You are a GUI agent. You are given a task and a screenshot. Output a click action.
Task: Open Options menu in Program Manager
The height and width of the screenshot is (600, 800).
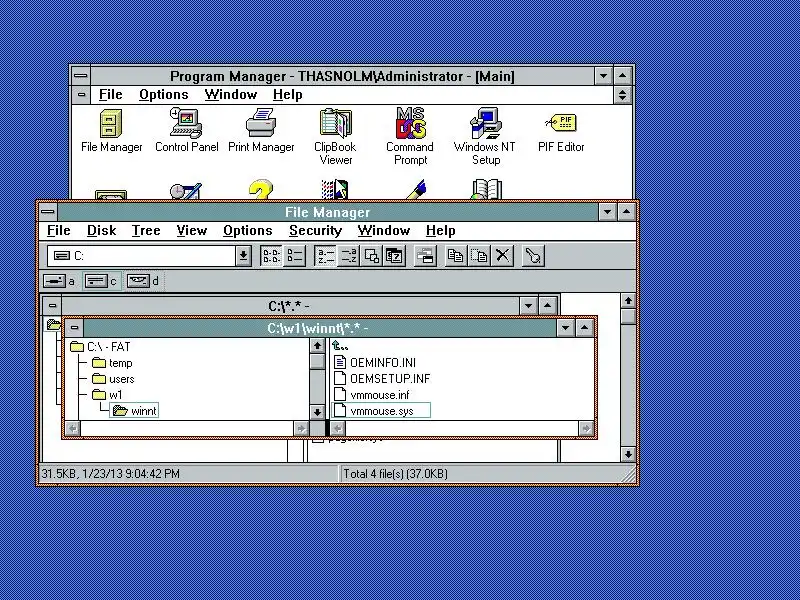tap(164, 95)
